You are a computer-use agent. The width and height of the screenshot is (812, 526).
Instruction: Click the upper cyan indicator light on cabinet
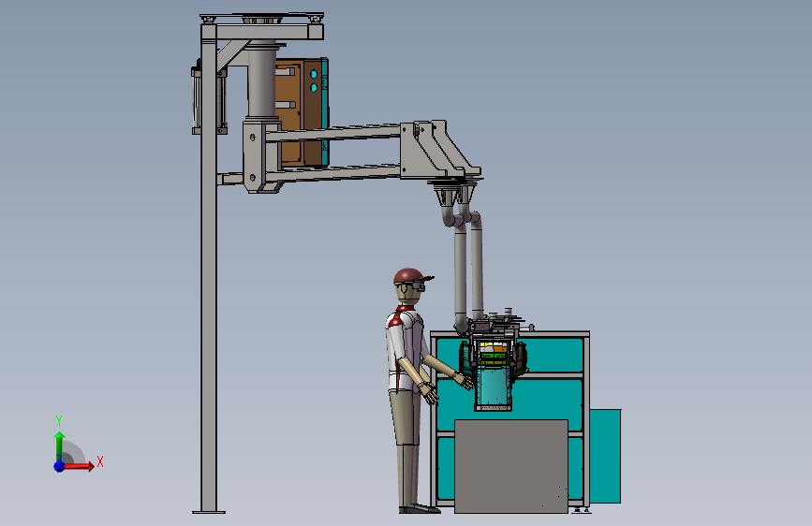[314, 75]
